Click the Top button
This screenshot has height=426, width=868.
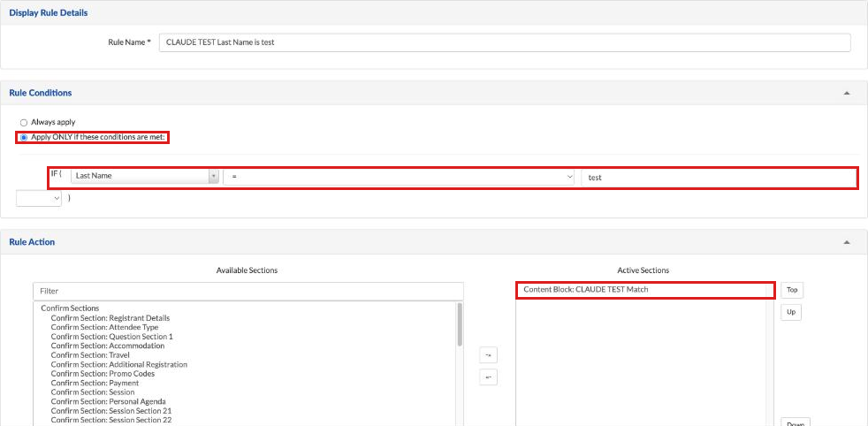[792, 290]
